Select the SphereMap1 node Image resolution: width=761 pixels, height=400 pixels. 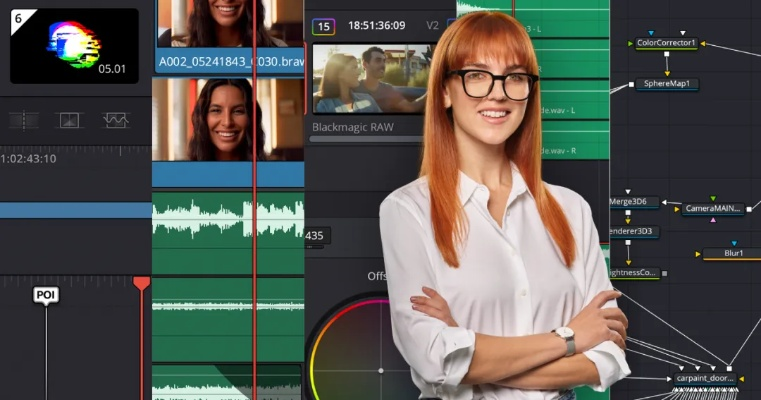pos(666,84)
